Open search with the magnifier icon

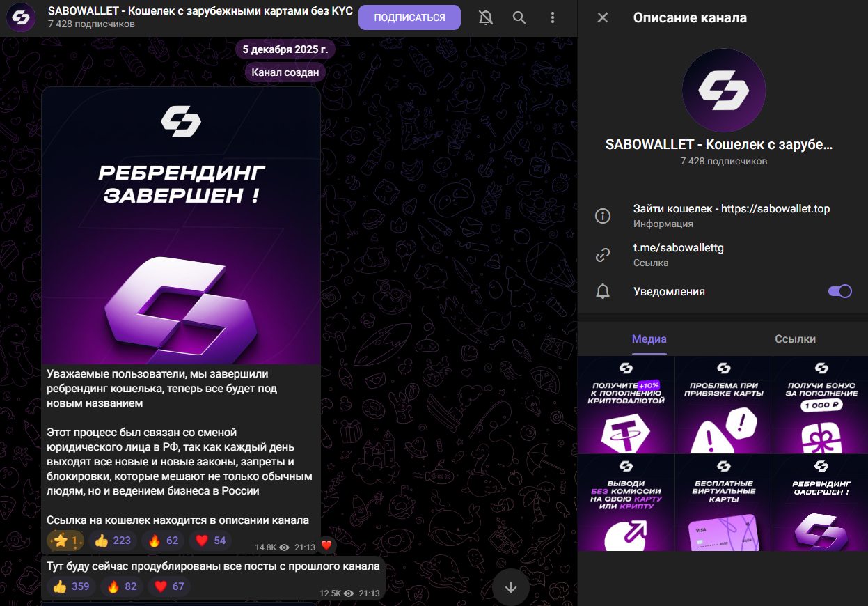(519, 17)
